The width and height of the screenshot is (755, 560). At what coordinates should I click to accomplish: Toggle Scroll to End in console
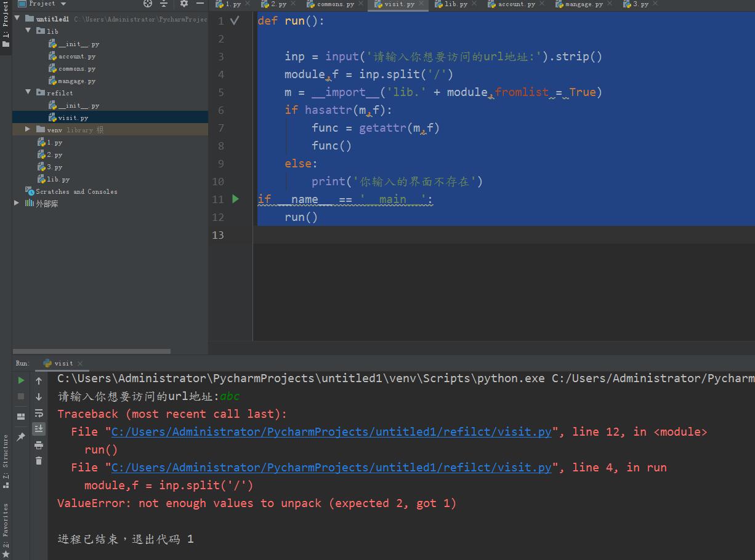coord(39,428)
